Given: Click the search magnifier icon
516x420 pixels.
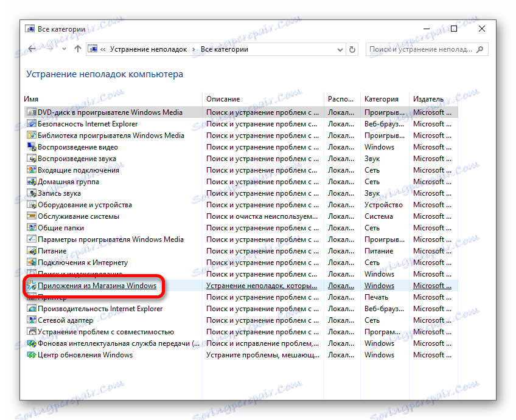Looking at the screenshot, I should coord(480,49).
